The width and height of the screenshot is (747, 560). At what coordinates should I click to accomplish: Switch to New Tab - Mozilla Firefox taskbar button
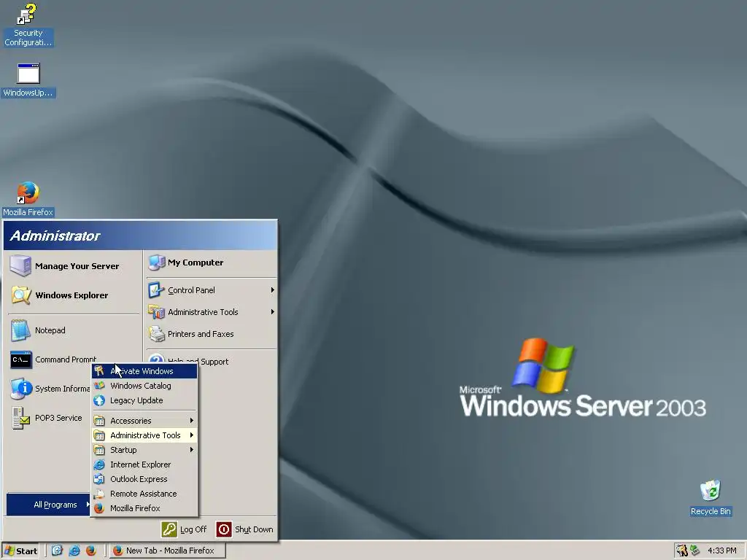(x=168, y=551)
